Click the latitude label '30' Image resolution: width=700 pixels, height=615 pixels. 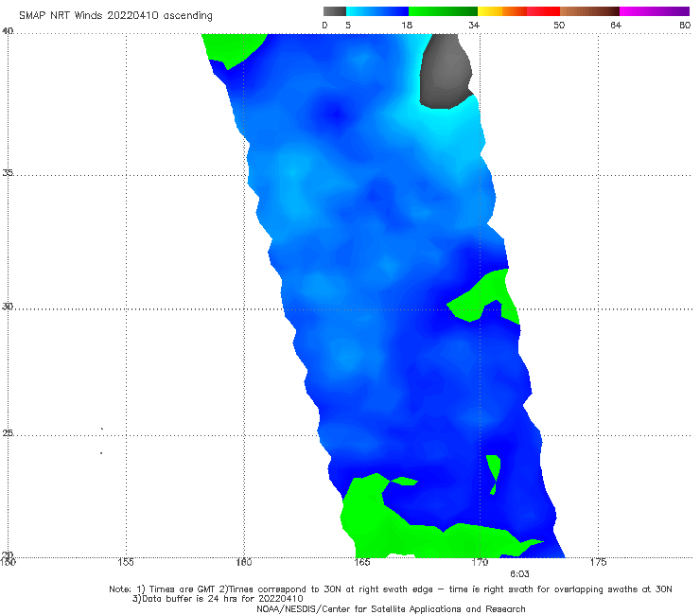[x=8, y=307]
